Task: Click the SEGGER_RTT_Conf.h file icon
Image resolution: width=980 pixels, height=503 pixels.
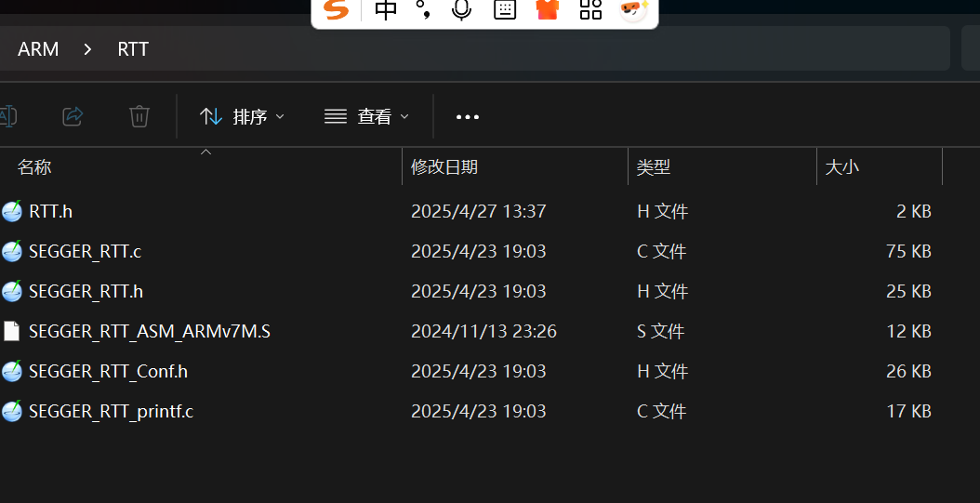Action: pos(12,371)
